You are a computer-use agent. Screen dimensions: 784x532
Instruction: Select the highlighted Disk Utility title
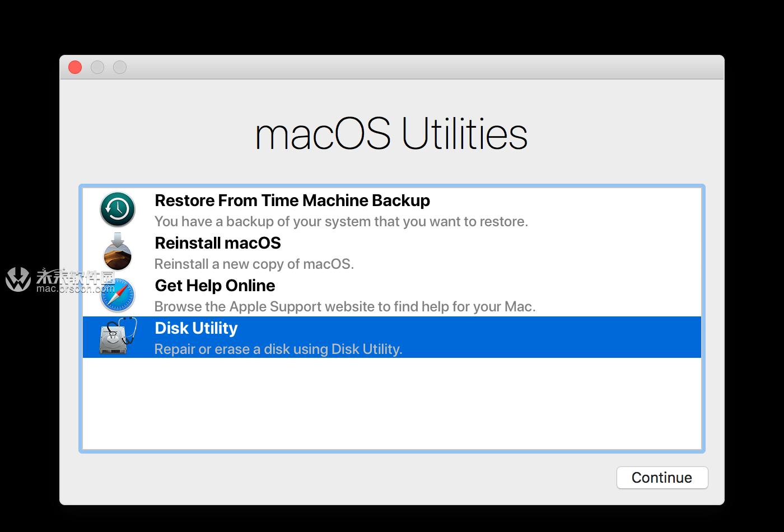point(196,328)
